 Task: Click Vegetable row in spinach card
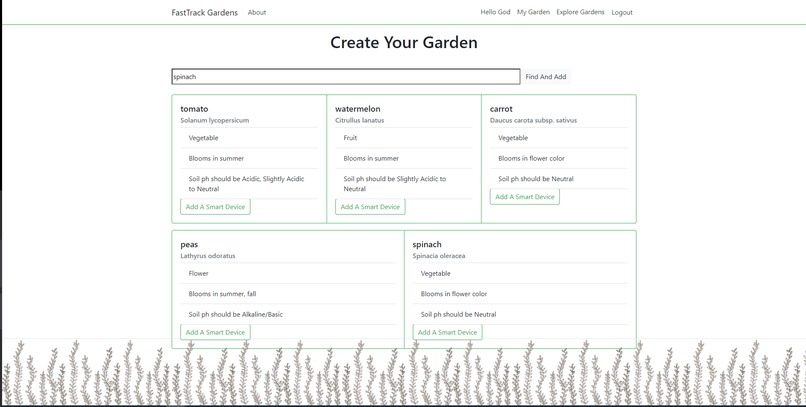click(x=520, y=273)
